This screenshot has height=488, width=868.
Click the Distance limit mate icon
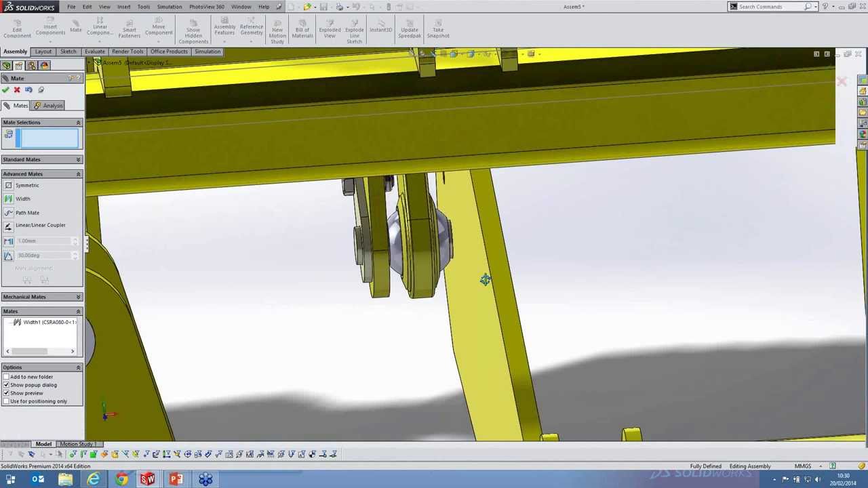point(8,241)
